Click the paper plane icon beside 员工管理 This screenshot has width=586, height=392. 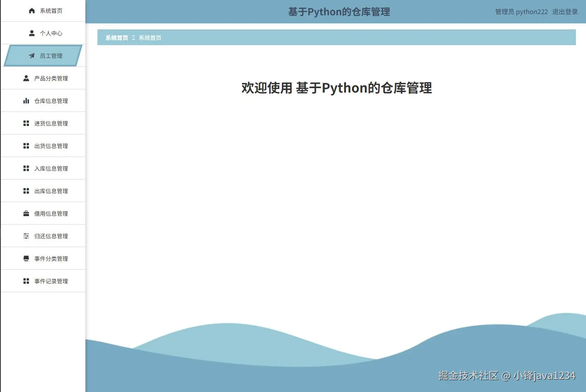coord(32,56)
